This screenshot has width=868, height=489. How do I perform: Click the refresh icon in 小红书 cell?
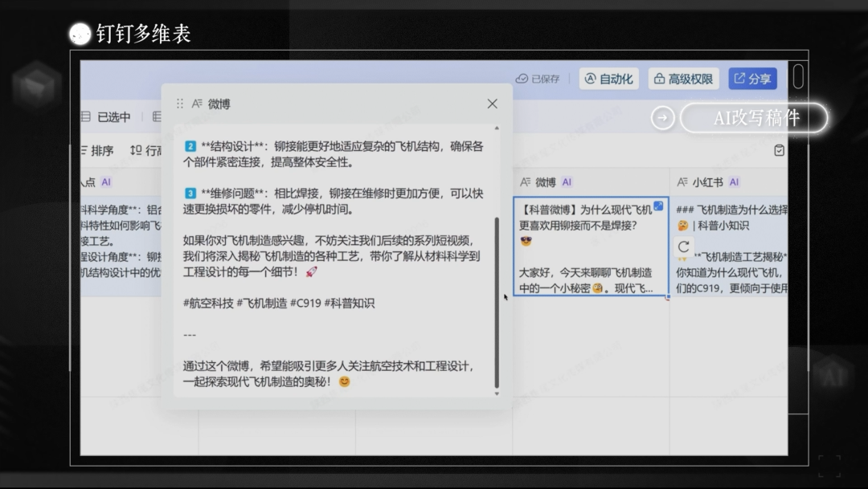684,247
